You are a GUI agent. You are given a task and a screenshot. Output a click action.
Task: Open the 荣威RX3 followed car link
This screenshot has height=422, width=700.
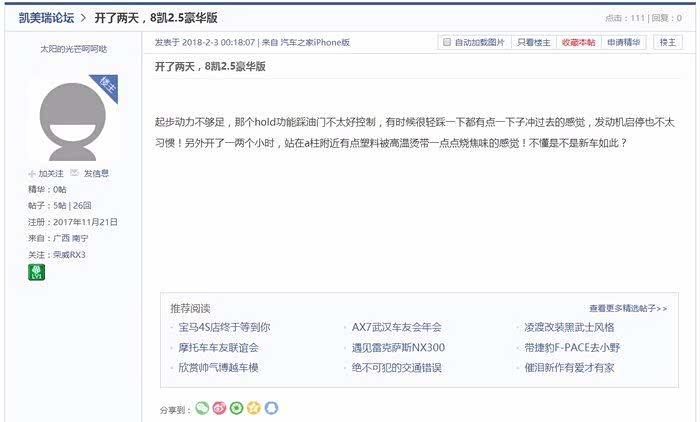coord(69,254)
